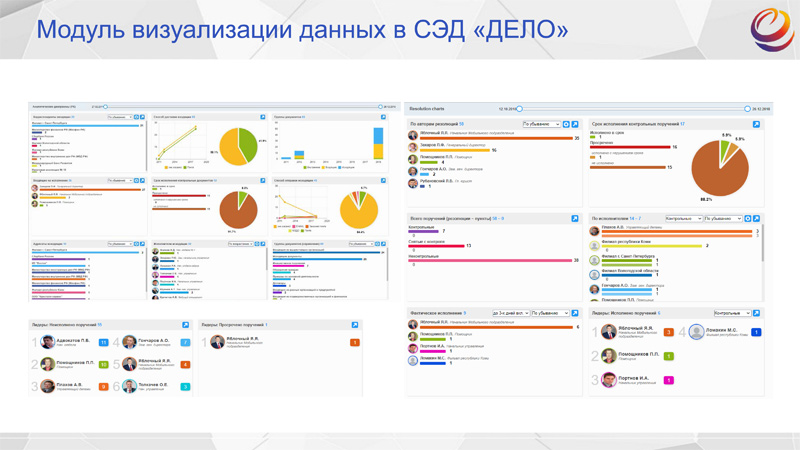Click count link 9 beside 'Фактическое исполнение'
This screenshot has width=800, height=450.
coord(464,313)
